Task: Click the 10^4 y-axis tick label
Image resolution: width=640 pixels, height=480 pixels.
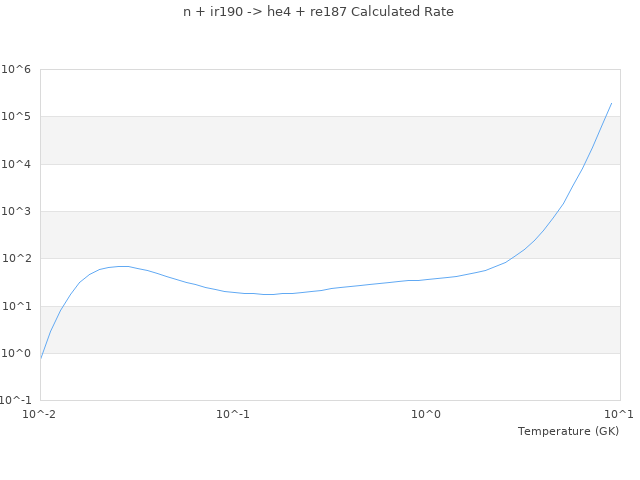Action: (16, 164)
